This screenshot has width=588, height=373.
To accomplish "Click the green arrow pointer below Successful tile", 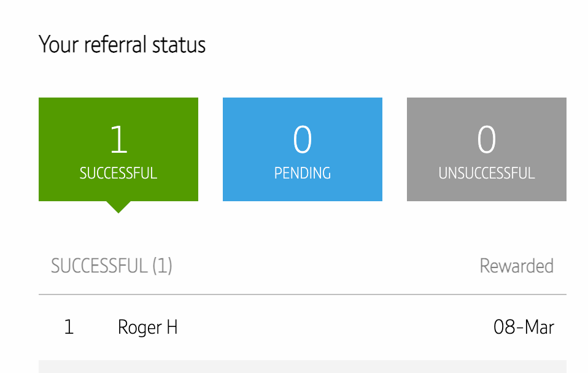I will [x=118, y=207].
